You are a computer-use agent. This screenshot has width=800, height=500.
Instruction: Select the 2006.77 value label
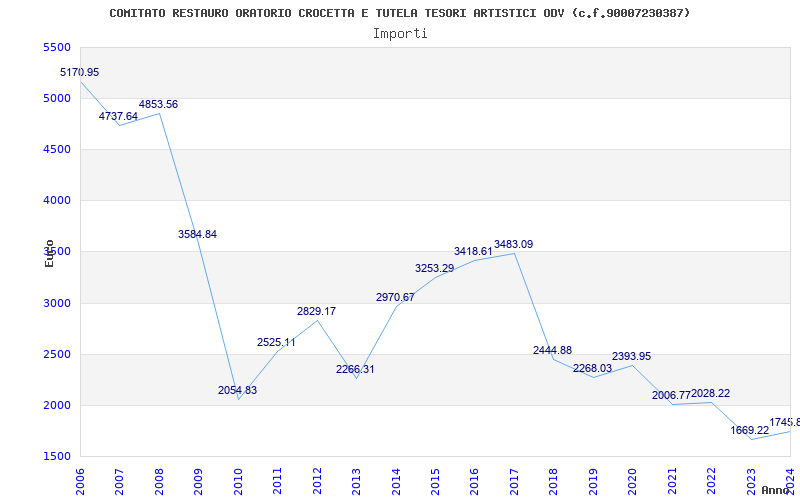click(671, 395)
